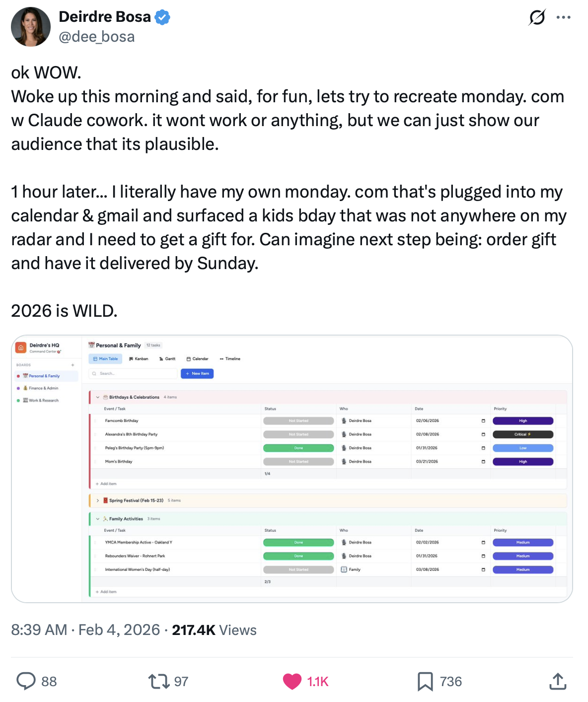This screenshot has width=588, height=702.
Task: Click the share upload icon
Action: [558, 681]
